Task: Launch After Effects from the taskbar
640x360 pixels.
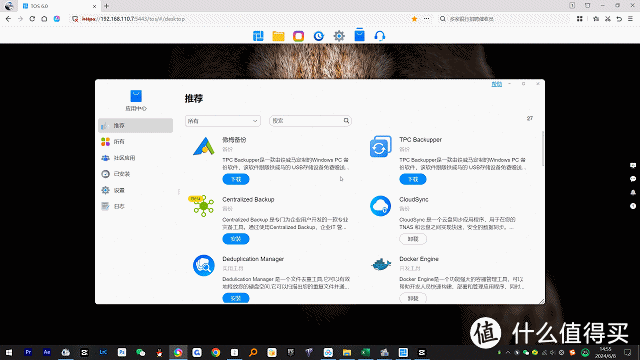Action: click(47, 352)
